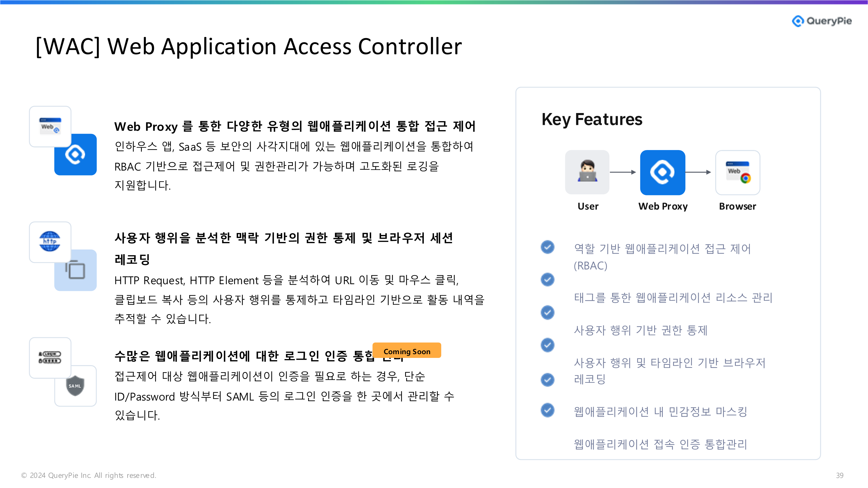Image resolution: width=868 pixels, height=488 pixels.
Task: Click the orange Coming Soon badge
Action: 407,351
